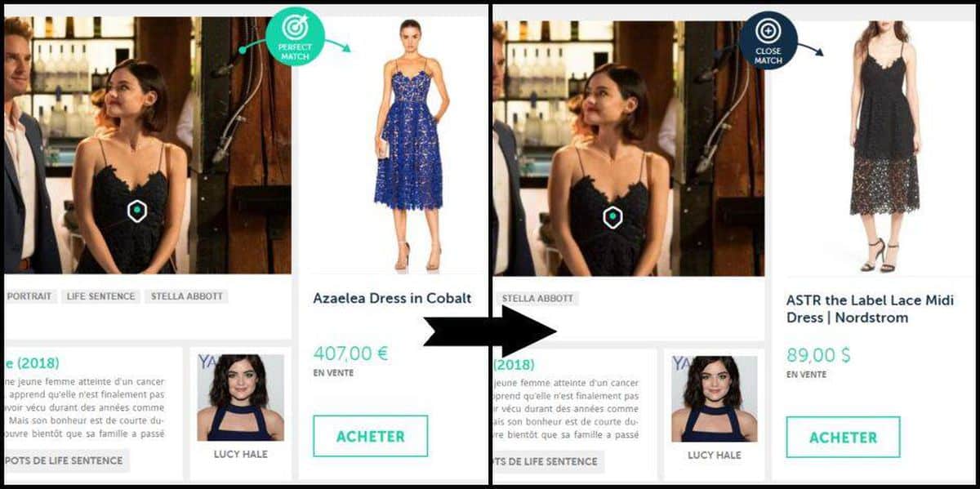Click right Spots de Life Sentence button
The width and height of the screenshot is (980, 489).
(x=549, y=461)
